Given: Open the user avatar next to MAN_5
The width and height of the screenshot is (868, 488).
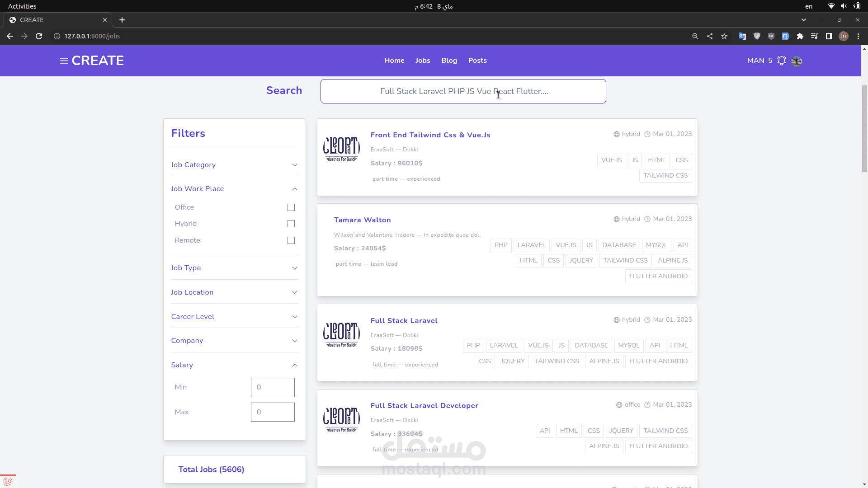Looking at the screenshot, I should 797,61.
